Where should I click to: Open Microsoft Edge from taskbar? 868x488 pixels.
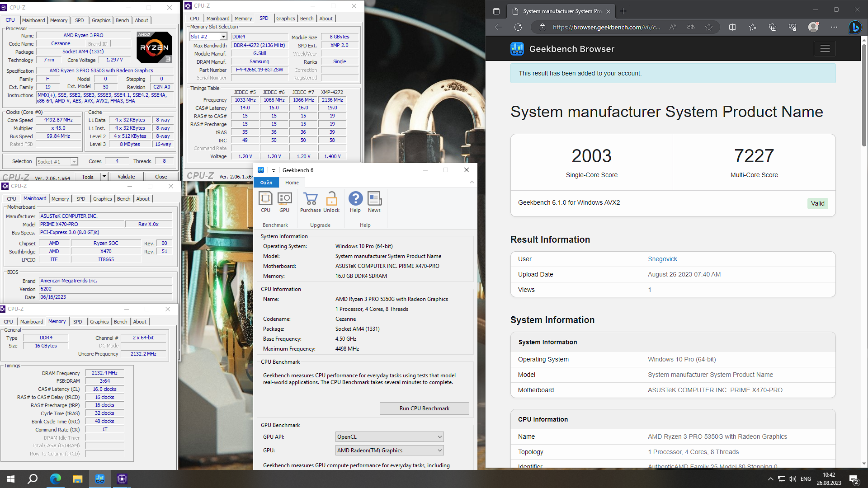tap(55, 479)
